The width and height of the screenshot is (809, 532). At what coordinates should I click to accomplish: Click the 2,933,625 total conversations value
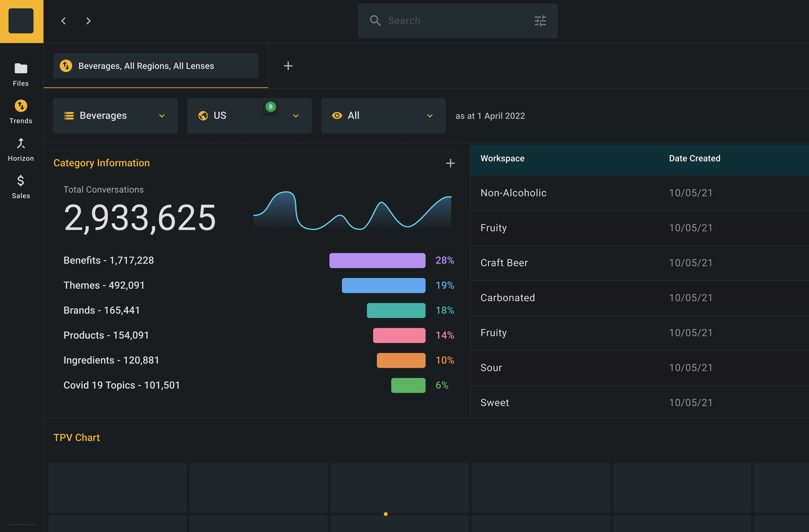pos(140,218)
